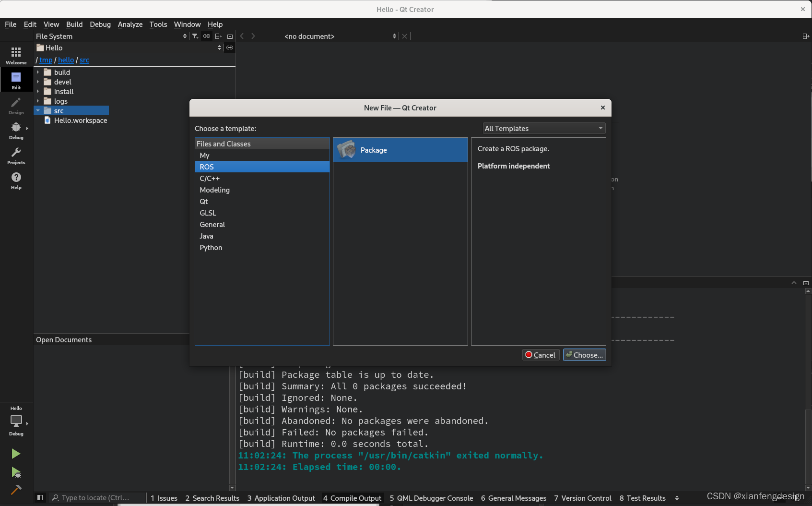812x506 pixels.
Task: Open Version Control tab
Action: click(583, 498)
